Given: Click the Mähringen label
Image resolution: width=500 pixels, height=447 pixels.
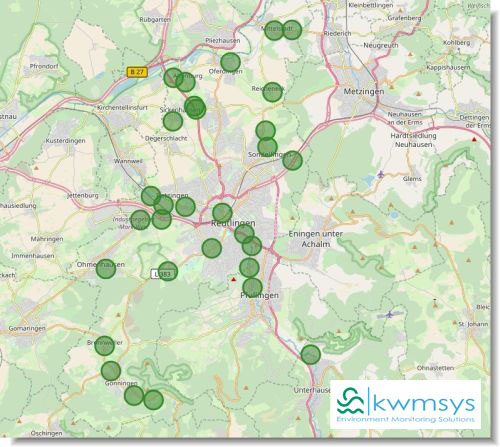Looking at the screenshot, I should pyautogui.click(x=47, y=239).
